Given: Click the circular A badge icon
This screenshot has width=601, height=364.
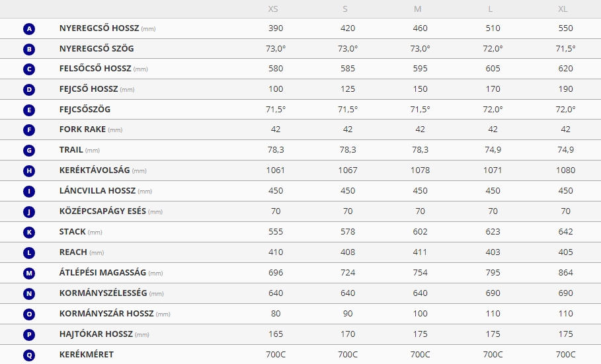Looking at the screenshot, I should tap(28, 29).
